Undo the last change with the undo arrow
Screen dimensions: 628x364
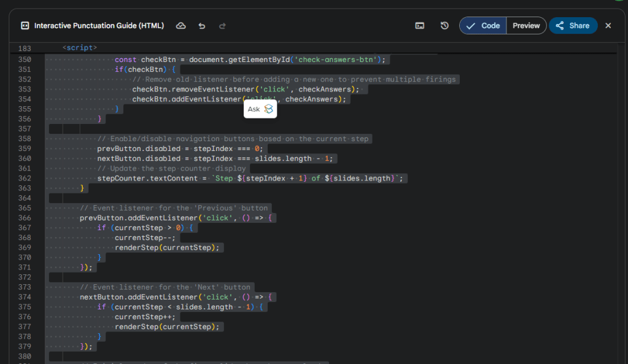202,26
